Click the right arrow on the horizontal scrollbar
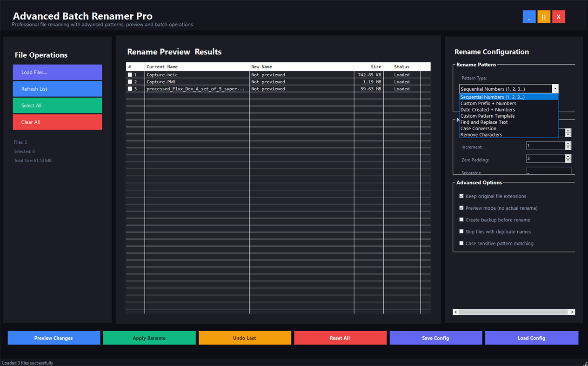Image resolution: width=588 pixels, height=366 pixels. click(573, 312)
